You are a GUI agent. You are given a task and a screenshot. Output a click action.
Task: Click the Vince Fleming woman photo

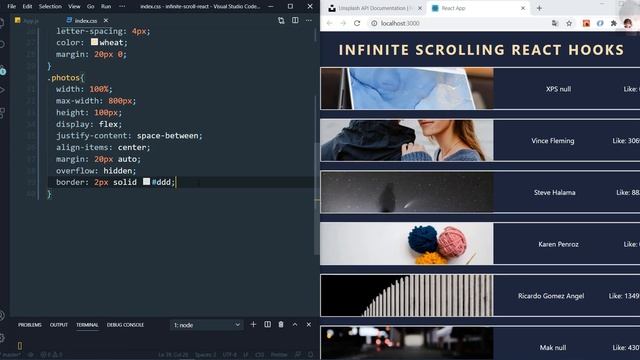[x=407, y=140]
